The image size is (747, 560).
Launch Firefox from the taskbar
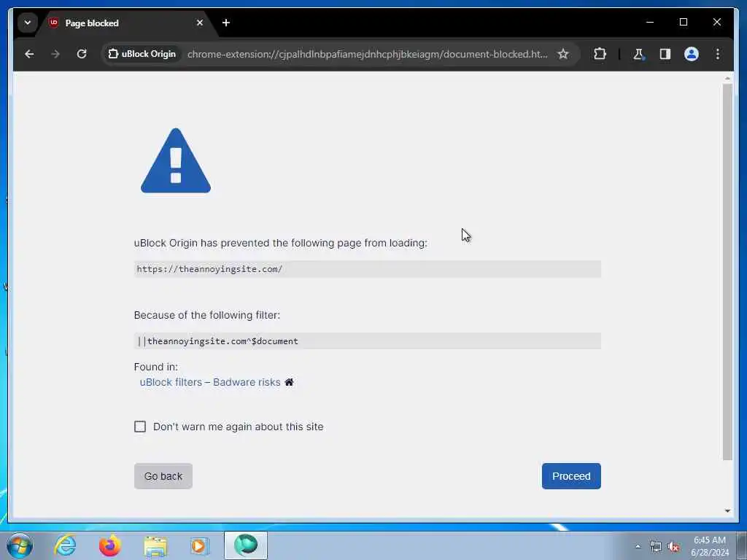(110, 545)
